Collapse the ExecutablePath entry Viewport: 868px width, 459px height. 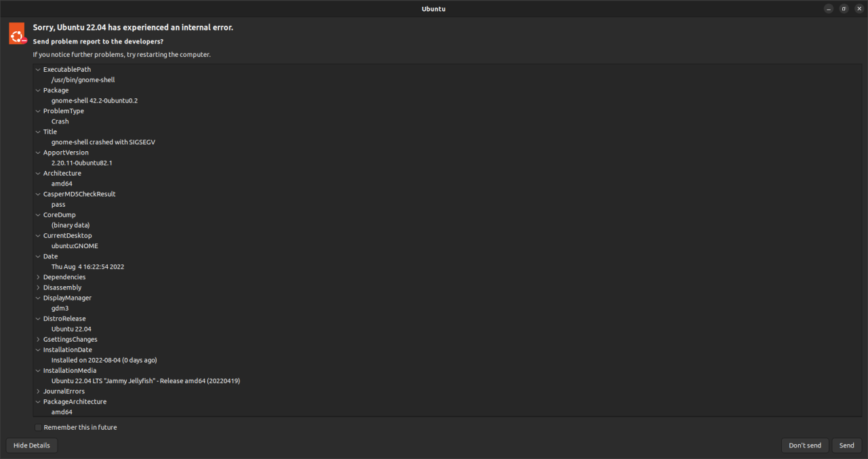coord(37,69)
